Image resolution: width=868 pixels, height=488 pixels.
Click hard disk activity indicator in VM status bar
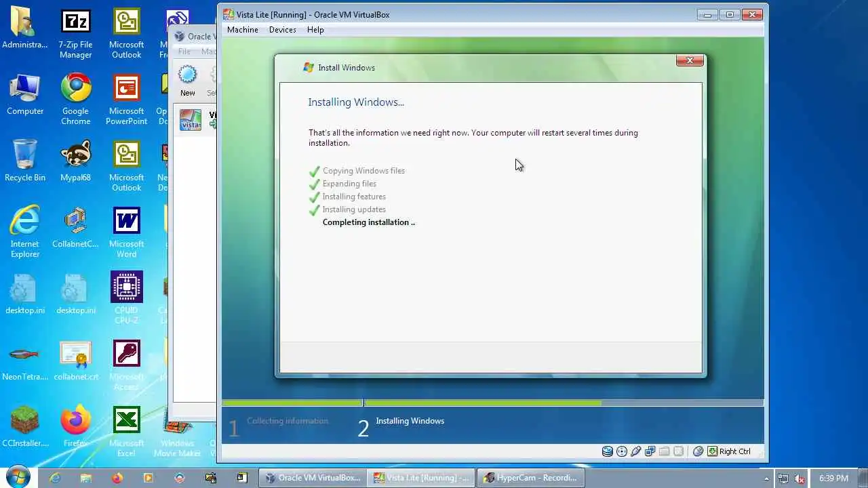click(608, 451)
